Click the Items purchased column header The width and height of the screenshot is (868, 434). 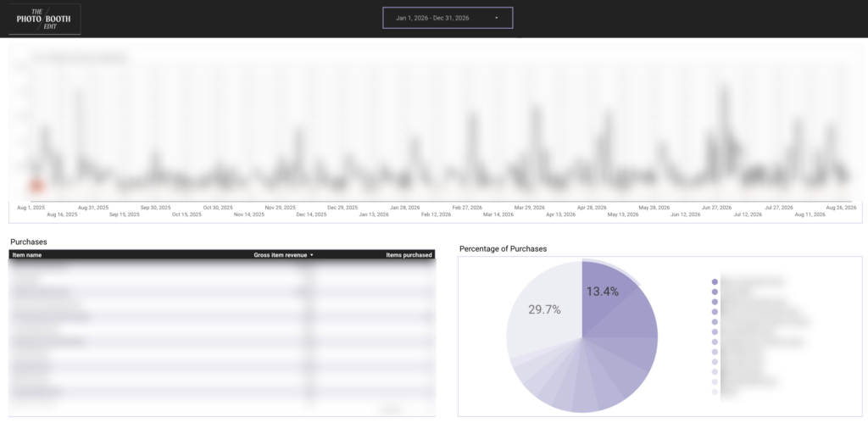(x=409, y=255)
